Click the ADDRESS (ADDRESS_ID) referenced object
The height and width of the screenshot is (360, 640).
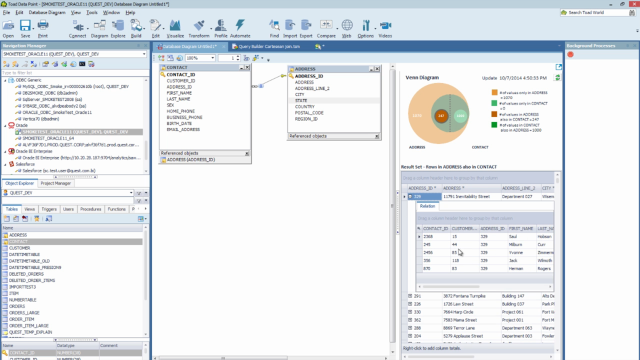click(x=191, y=160)
